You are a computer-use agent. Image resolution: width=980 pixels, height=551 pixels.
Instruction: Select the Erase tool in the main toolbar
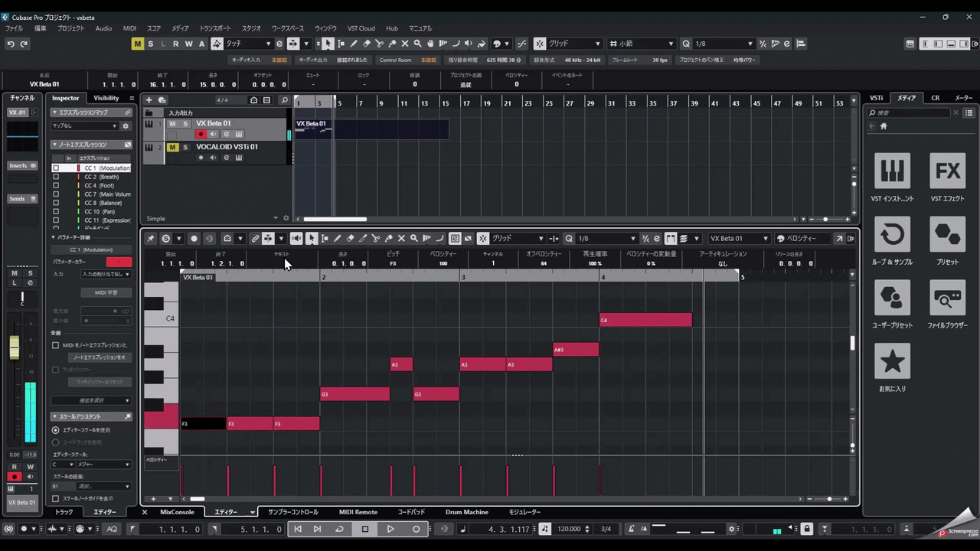click(366, 44)
